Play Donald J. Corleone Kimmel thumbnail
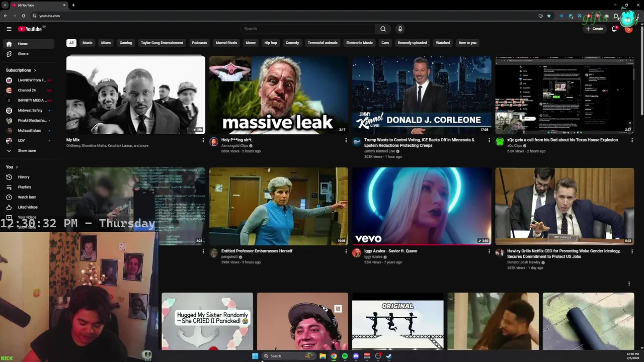Viewport: 644px width, 362px height. click(422, 95)
